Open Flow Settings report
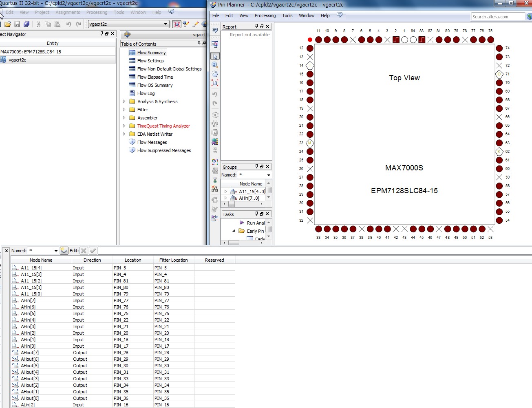The height and width of the screenshot is (408, 532). pyautogui.click(x=150, y=61)
